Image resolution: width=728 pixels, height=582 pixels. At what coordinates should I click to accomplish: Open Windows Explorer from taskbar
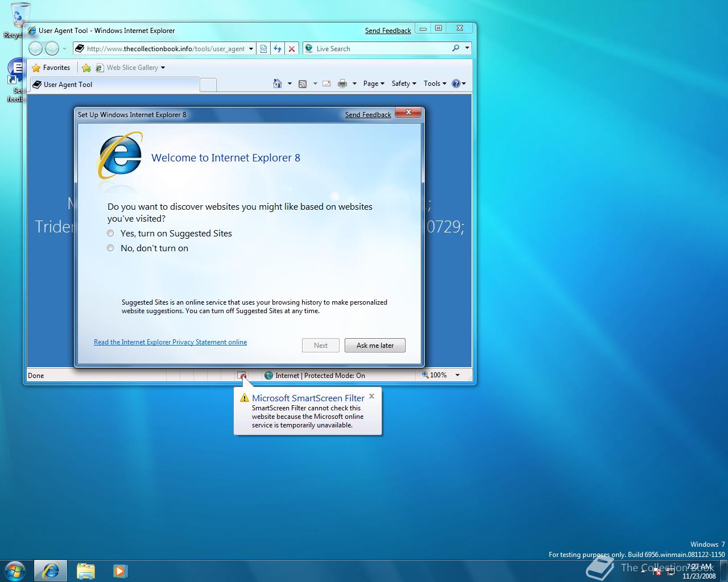[86, 571]
